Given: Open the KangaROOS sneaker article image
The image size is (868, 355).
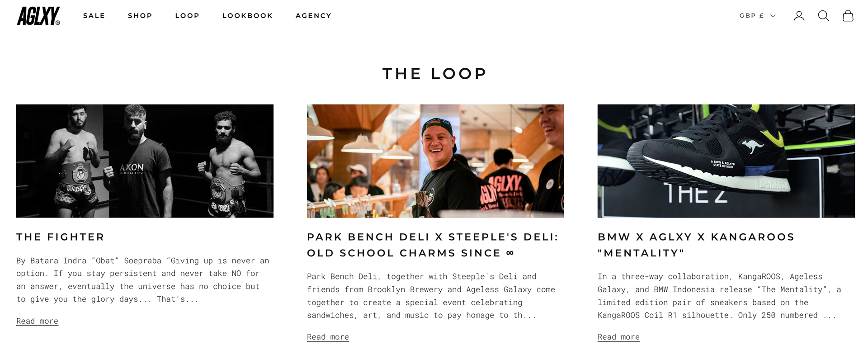Looking at the screenshot, I should coord(726,161).
